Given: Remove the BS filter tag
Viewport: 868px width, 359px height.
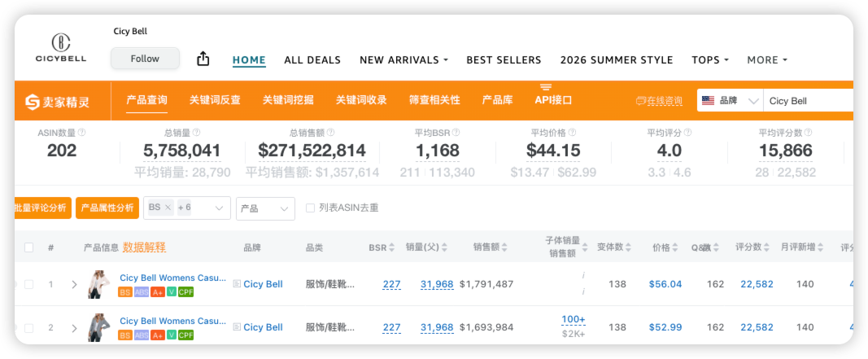Looking at the screenshot, I should [x=168, y=208].
